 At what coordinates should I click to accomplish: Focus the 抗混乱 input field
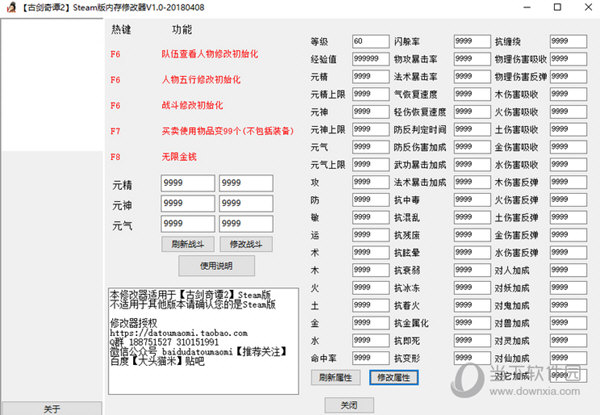click(x=472, y=217)
